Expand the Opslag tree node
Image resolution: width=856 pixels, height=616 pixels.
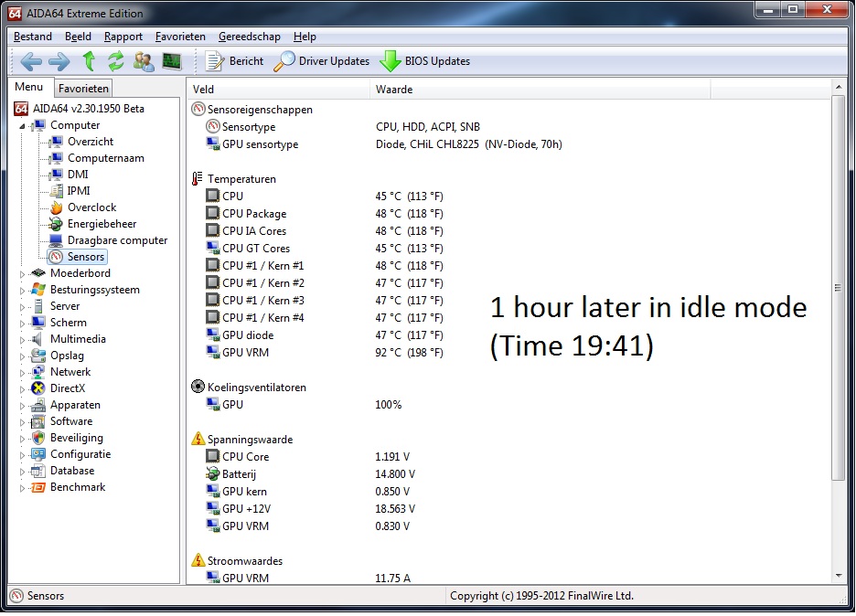pyautogui.click(x=22, y=356)
